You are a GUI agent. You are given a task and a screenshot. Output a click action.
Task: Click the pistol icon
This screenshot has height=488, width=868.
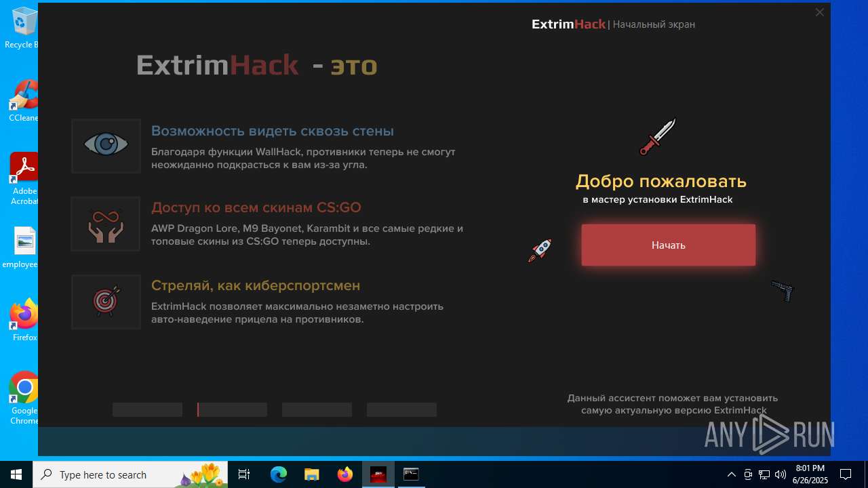point(783,291)
